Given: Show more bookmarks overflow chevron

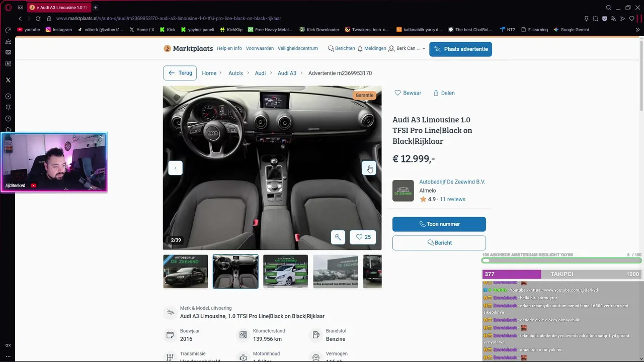Looking at the screenshot, I should (638, 30).
